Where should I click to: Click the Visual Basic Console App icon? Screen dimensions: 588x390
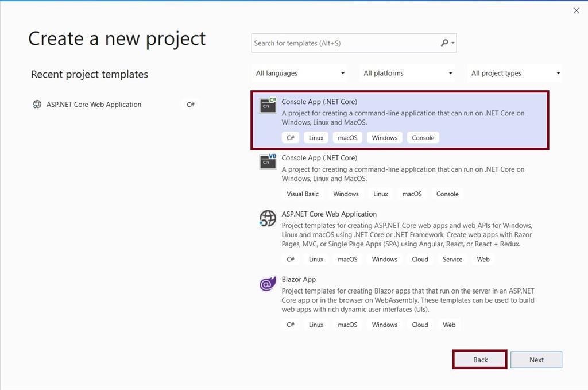click(x=268, y=161)
